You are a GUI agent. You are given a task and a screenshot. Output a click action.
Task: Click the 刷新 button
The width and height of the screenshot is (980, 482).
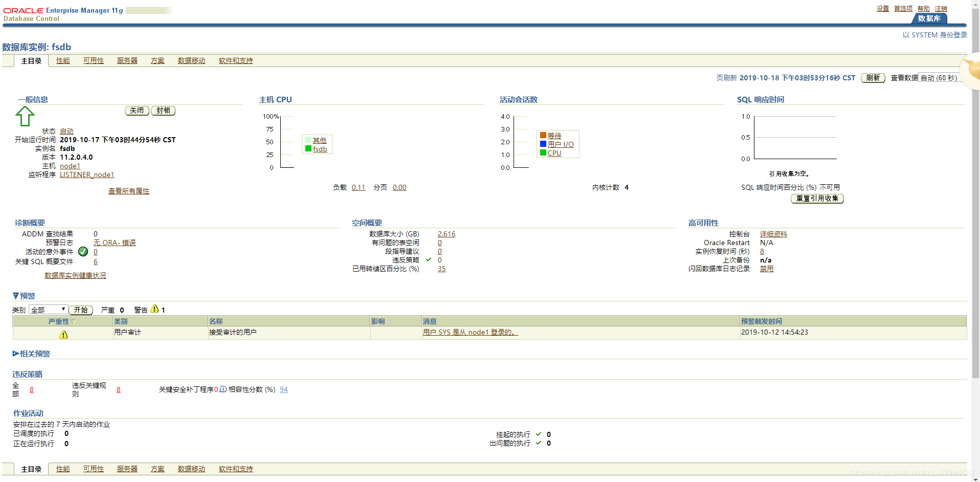click(873, 78)
